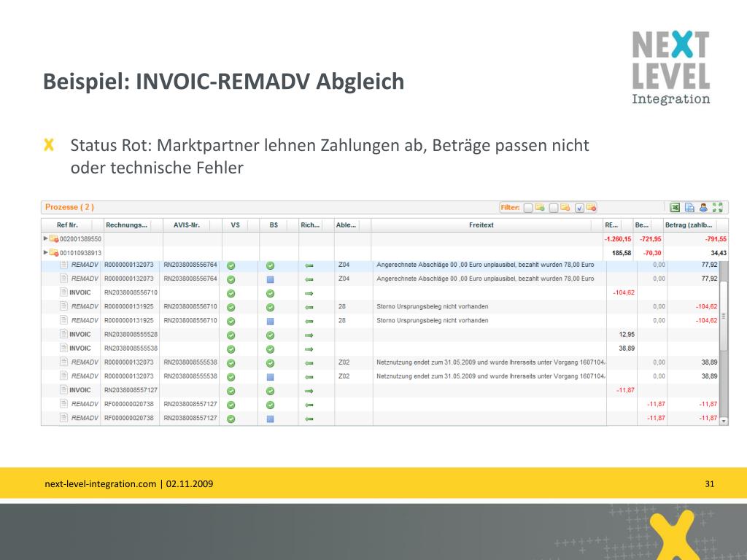The width and height of the screenshot is (747, 560).
Task: Click VS green check of INVOIC RN2038008556710
Action: pyautogui.click(x=231, y=293)
